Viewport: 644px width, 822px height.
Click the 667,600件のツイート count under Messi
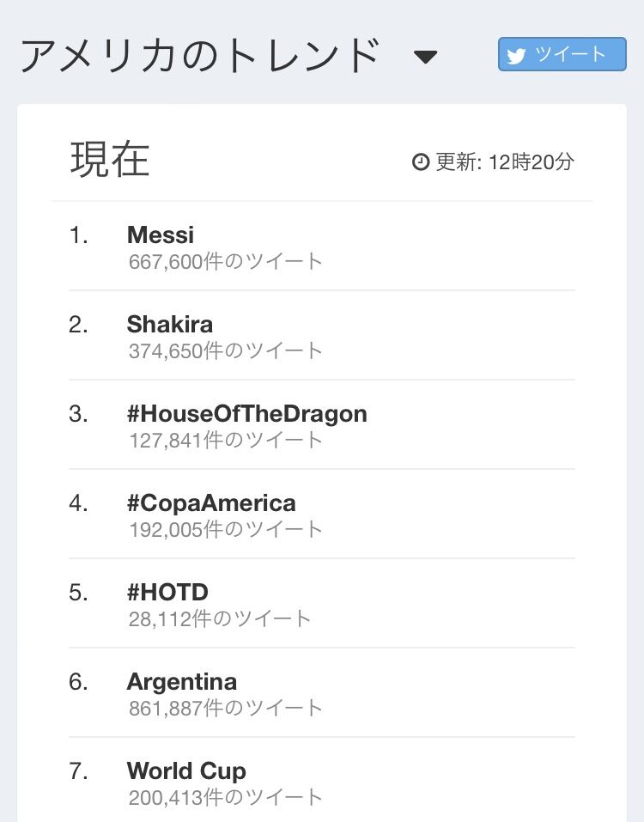click(x=226, y=261)
